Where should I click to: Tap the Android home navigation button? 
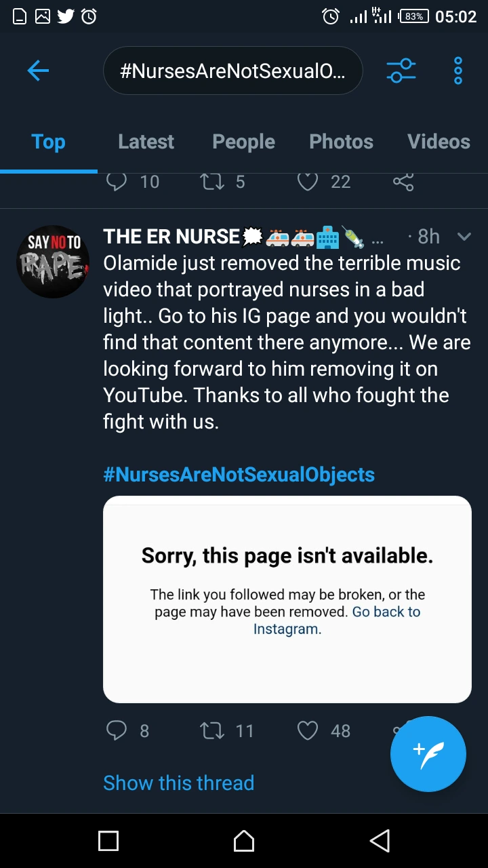(x=244, y=841)
